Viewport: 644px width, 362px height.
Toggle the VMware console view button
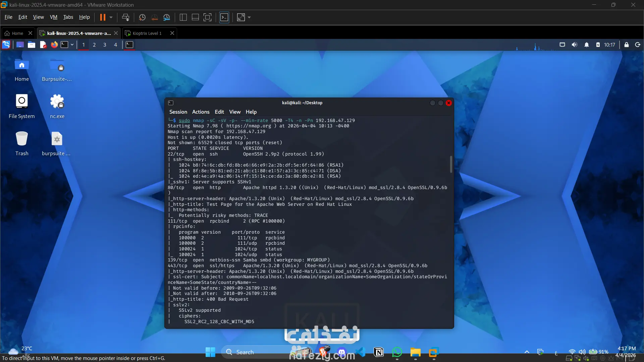224,17
